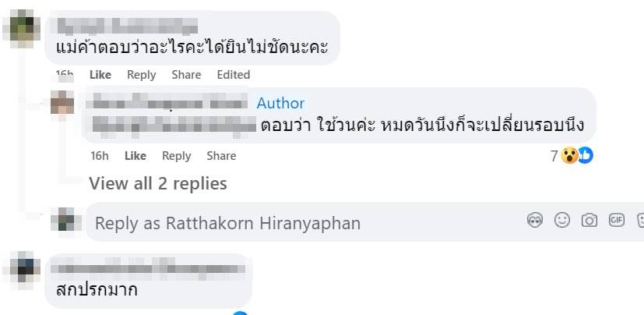Screen dimensions: 644x315
Task: Expand View all 2 replies
Action: pos(158,183)
